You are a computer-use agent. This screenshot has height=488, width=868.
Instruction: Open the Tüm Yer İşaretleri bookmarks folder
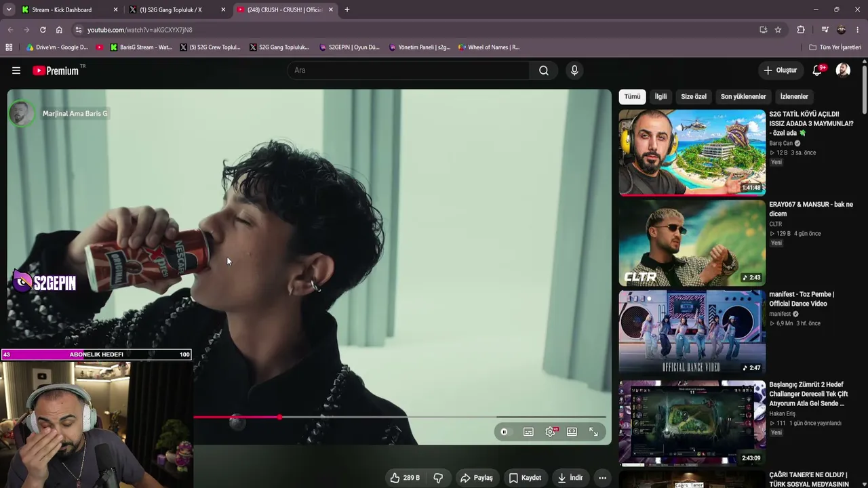click(835, 47)
